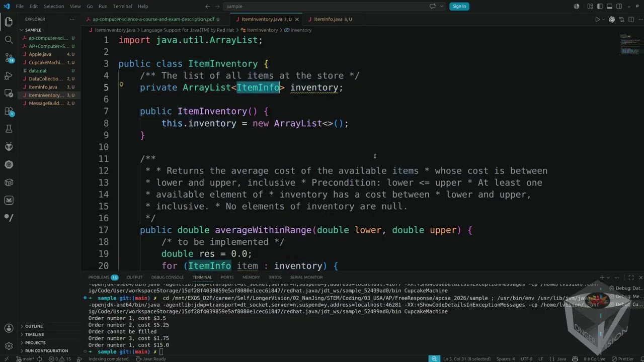Viewport: 644px width, 362px height.
Task: Open the ChatGPT icon in editor toolbar
Action: point(612,20)
